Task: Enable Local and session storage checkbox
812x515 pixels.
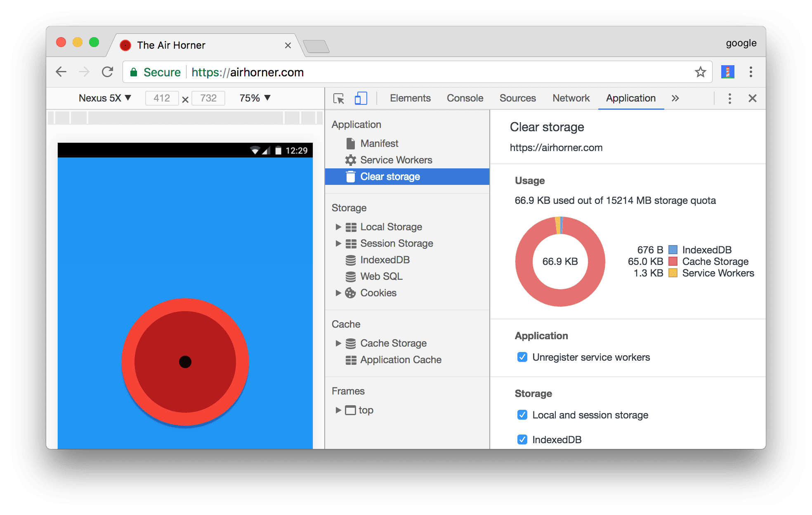Action: (x=519, y=415)
